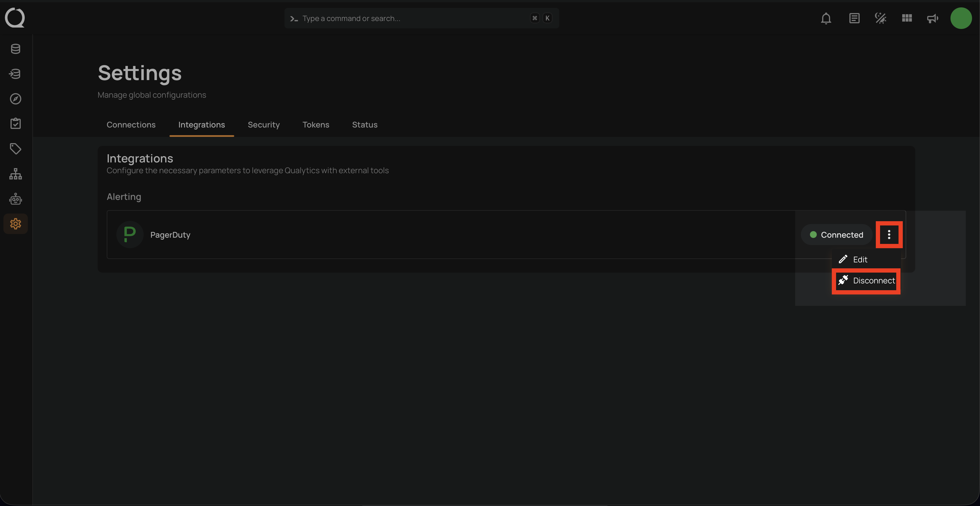
Task: Click the enrichment datastores sidebar icon
Action: click(x=15, y=74)
